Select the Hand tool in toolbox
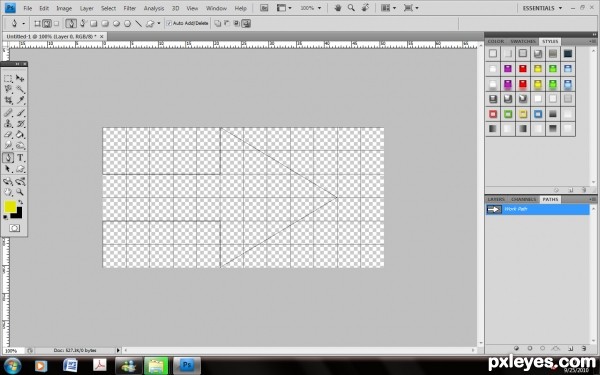Viewport: 600px width, 375px height. point(8,192)
